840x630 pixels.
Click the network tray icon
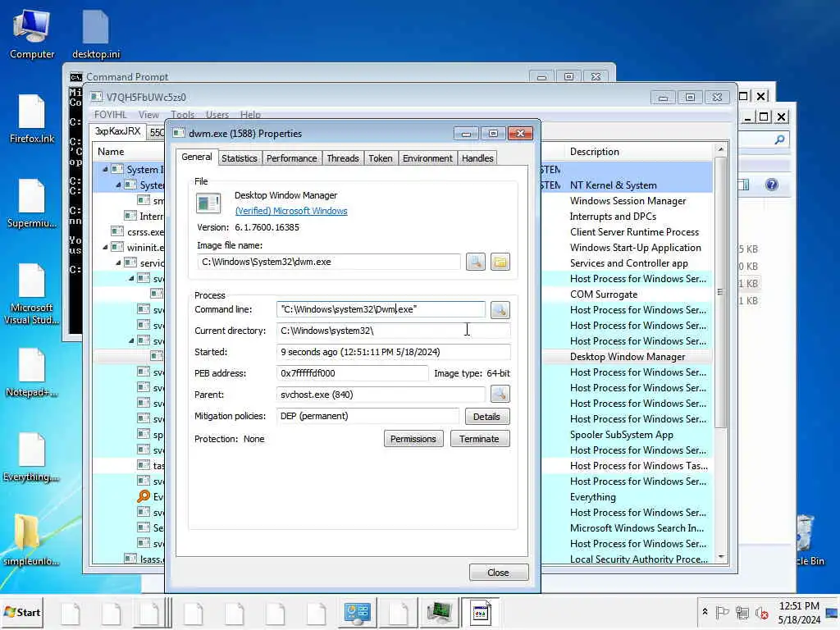[x=742, y=612]
